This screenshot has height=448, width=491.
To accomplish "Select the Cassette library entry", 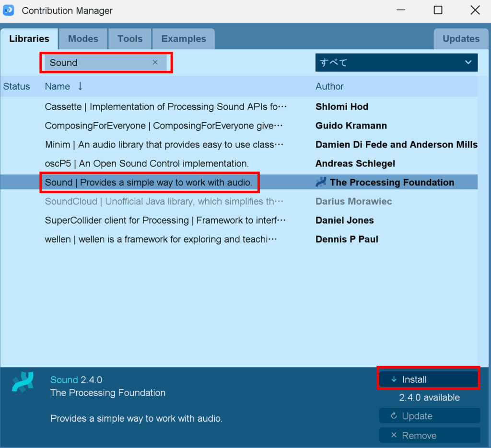I will 165,107.
